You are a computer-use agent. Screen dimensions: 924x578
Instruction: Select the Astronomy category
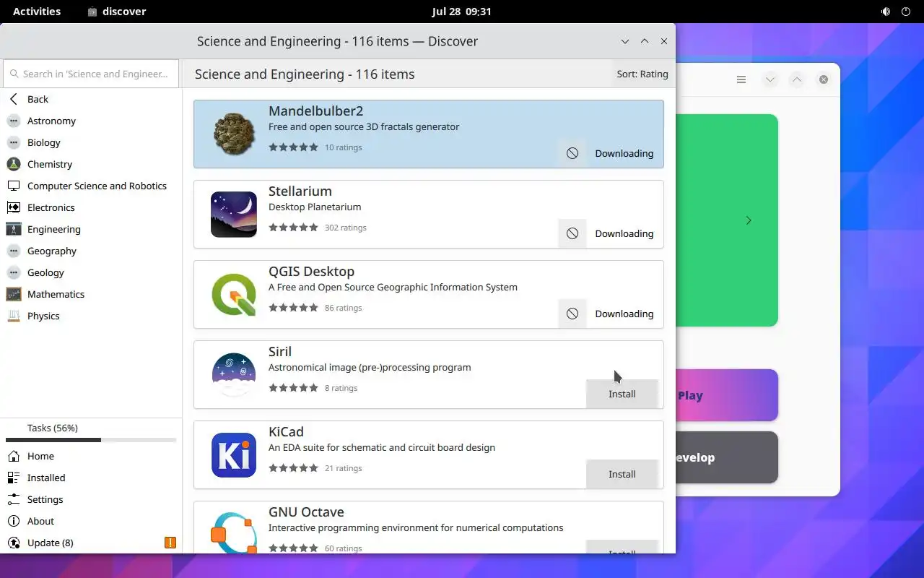click(x=91, y=121)
